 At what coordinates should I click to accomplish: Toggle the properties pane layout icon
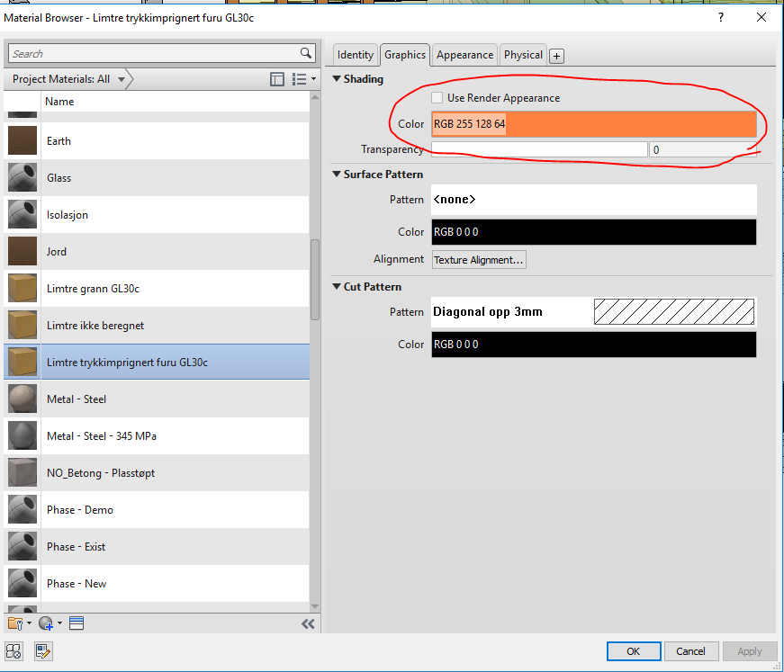pos(277,79)
